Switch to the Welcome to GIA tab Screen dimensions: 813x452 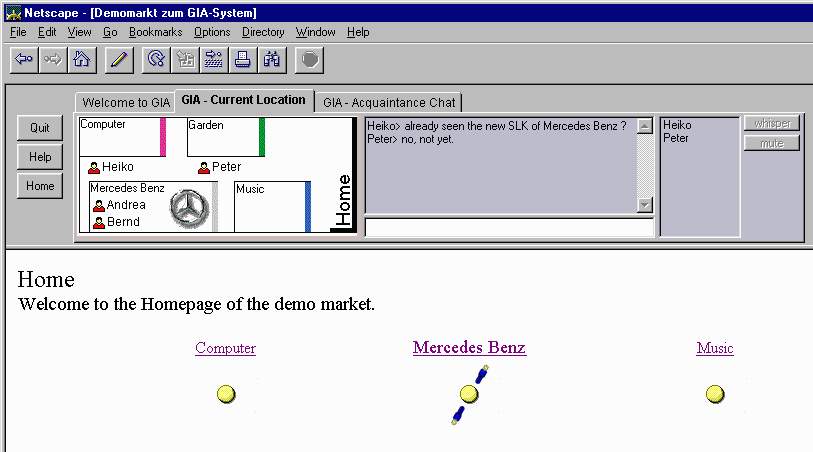coord(126,102)
